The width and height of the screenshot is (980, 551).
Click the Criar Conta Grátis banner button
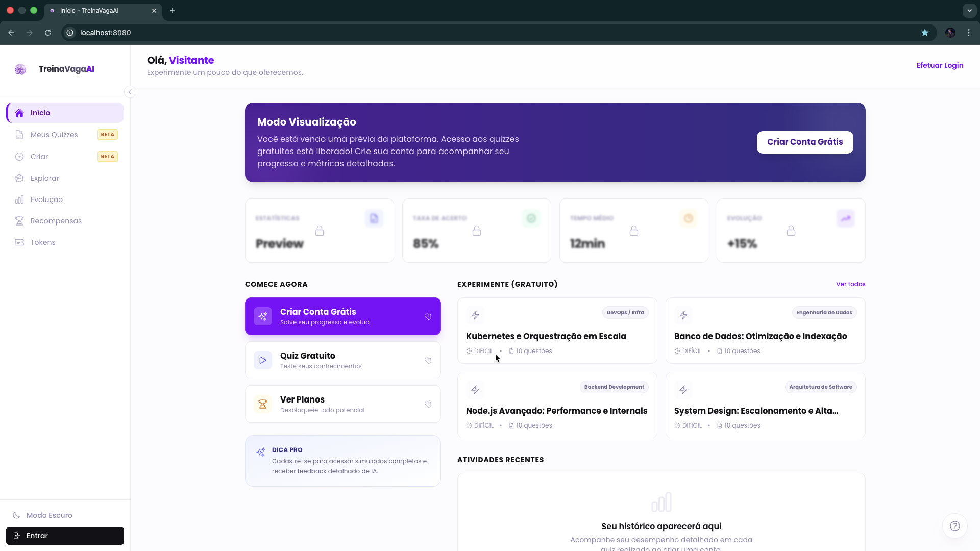(804, 142)
